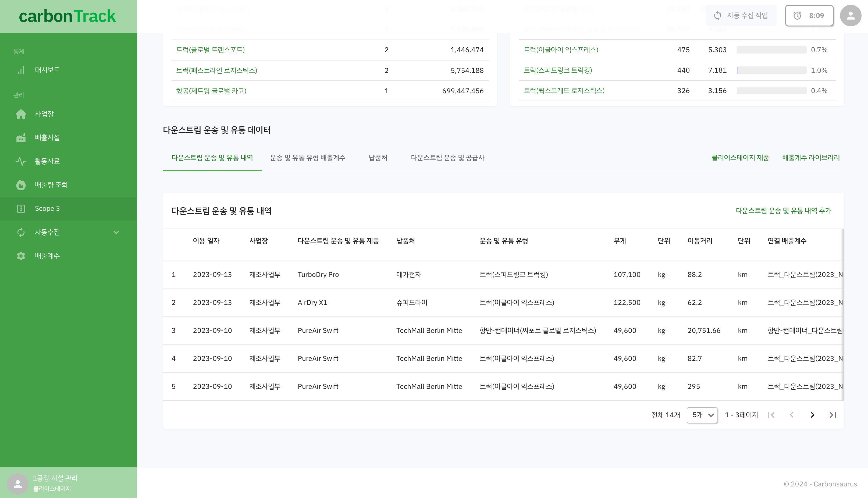This screenshot has width=868, height=498.
Task: Click the 배출계수 gear icon
Action: [21, 256]
